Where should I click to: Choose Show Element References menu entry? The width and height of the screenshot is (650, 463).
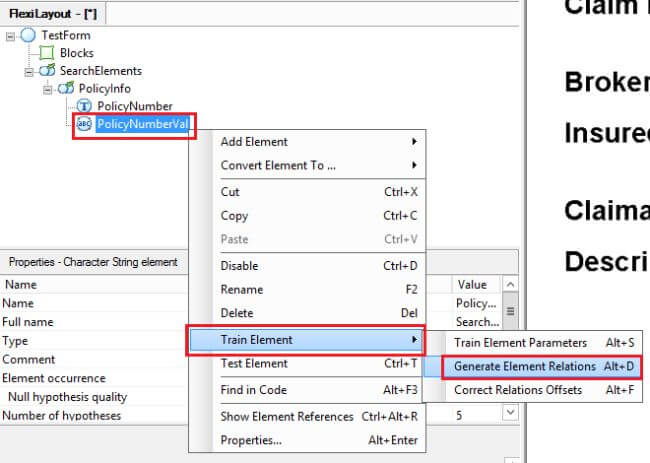click(307, 417)
